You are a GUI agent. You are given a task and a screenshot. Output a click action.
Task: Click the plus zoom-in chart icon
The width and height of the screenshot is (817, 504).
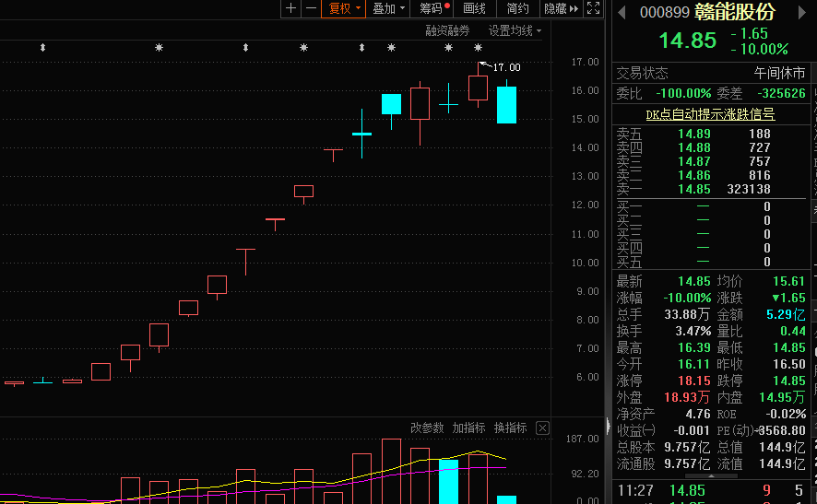coord(291,8)
